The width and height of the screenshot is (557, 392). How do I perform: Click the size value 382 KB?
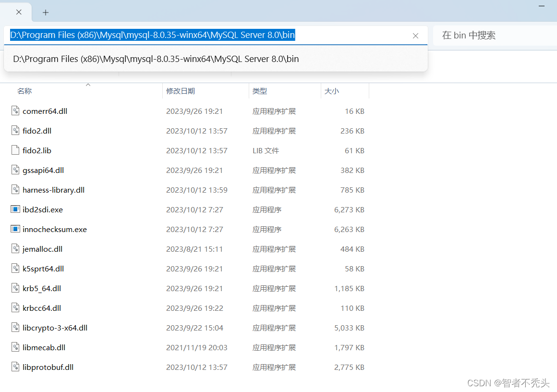pos(352,170)
